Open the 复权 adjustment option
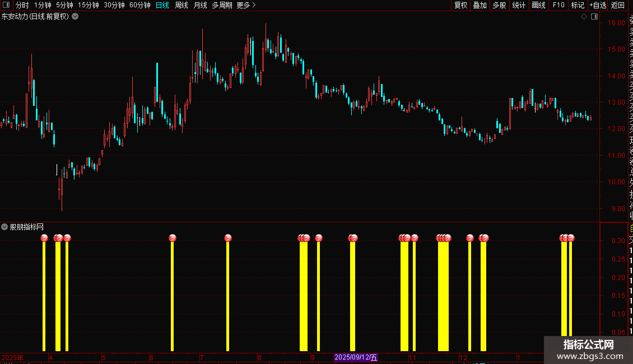The width and height of the screenshot is (633, 364). [x=460, y=5]
